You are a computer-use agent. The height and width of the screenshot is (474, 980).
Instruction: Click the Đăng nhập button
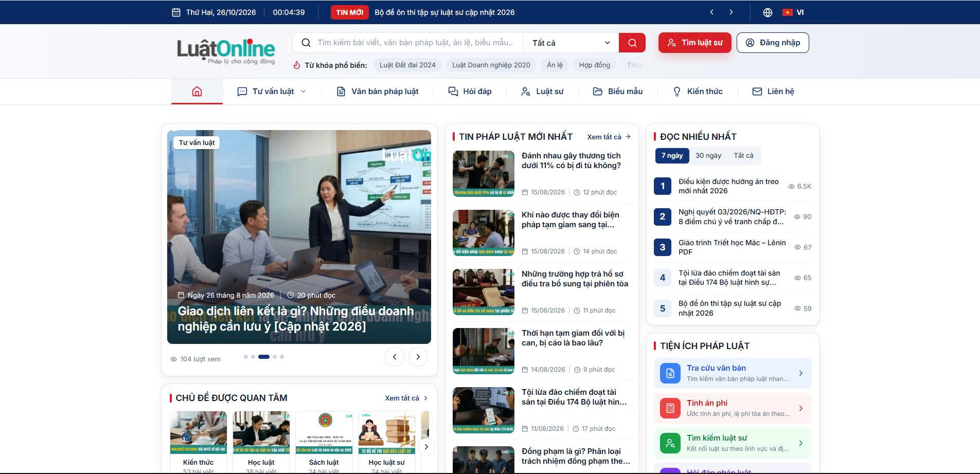(773, 43)
